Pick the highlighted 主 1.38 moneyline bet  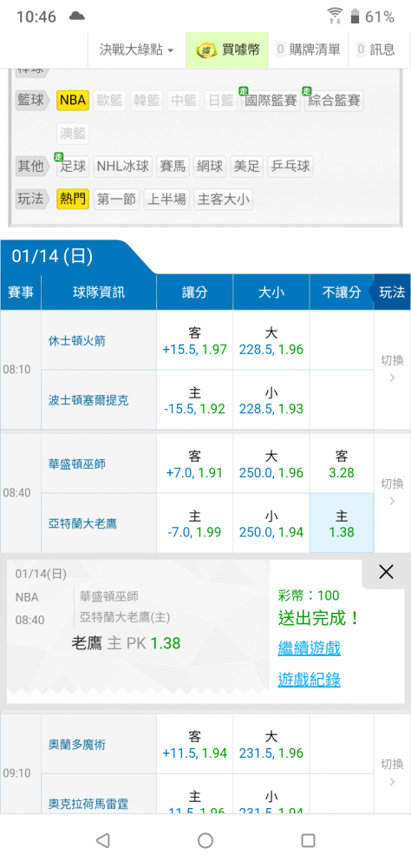[342, 523]
